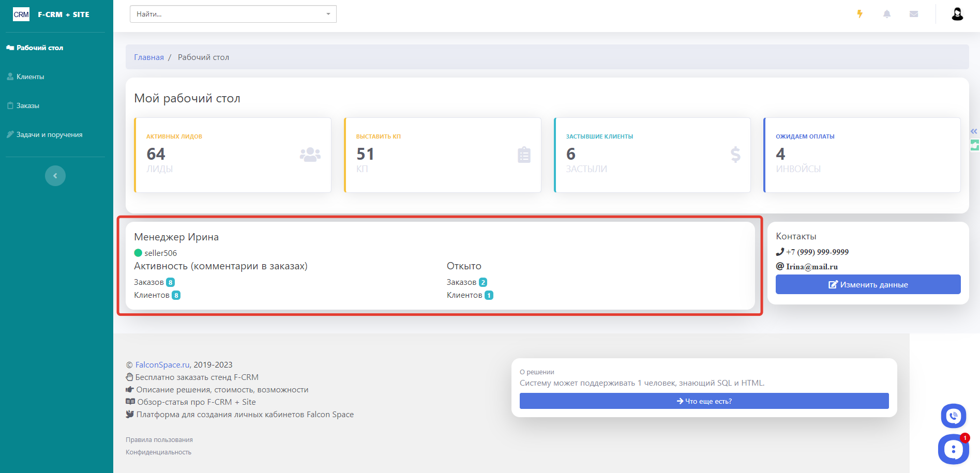This screenshot has height=473, width=980.
Task: Click the lightning bolt icon in header
Action: click(860, 14)
